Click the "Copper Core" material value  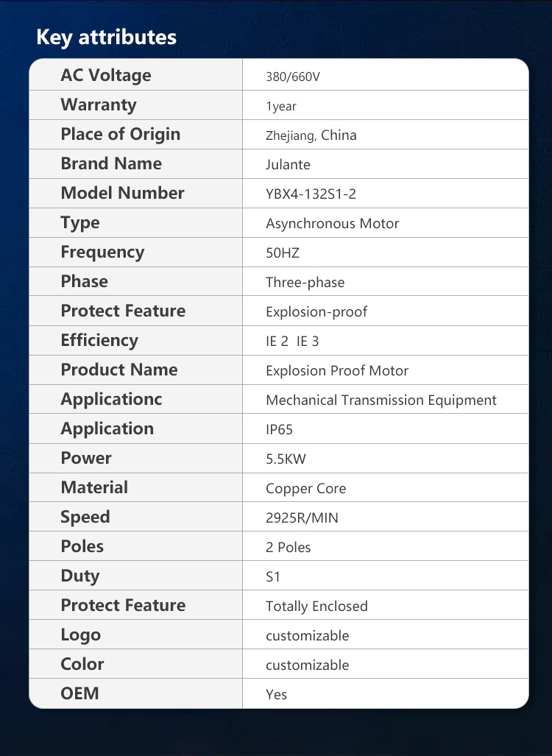coord(305,489)
